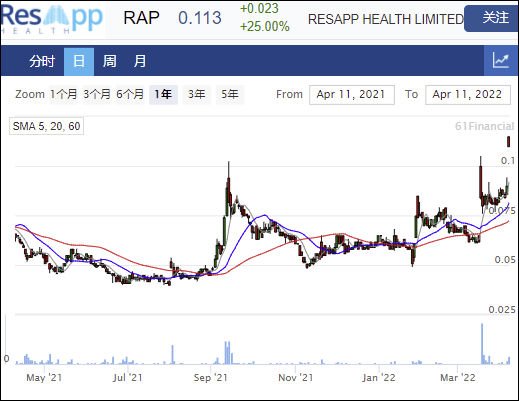Set zoom range to 1个月
Screen dimensions: 519x401
[x=64, y=94]
